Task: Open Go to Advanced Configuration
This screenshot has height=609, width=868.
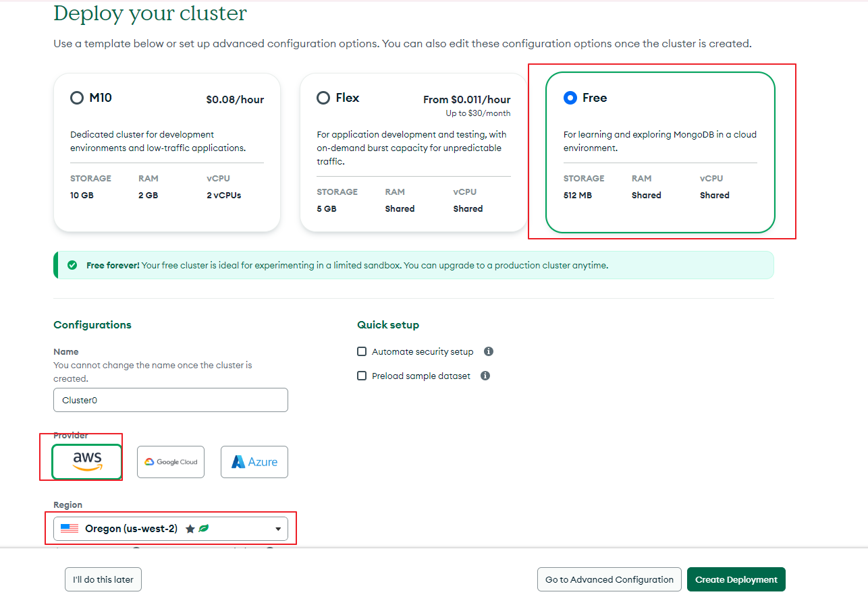Action: [609, 579]
